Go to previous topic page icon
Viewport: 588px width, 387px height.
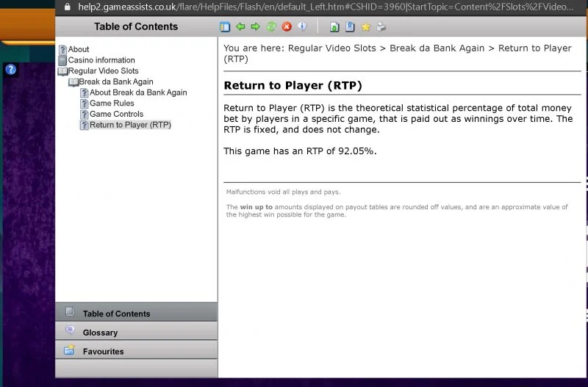(350, 26)
